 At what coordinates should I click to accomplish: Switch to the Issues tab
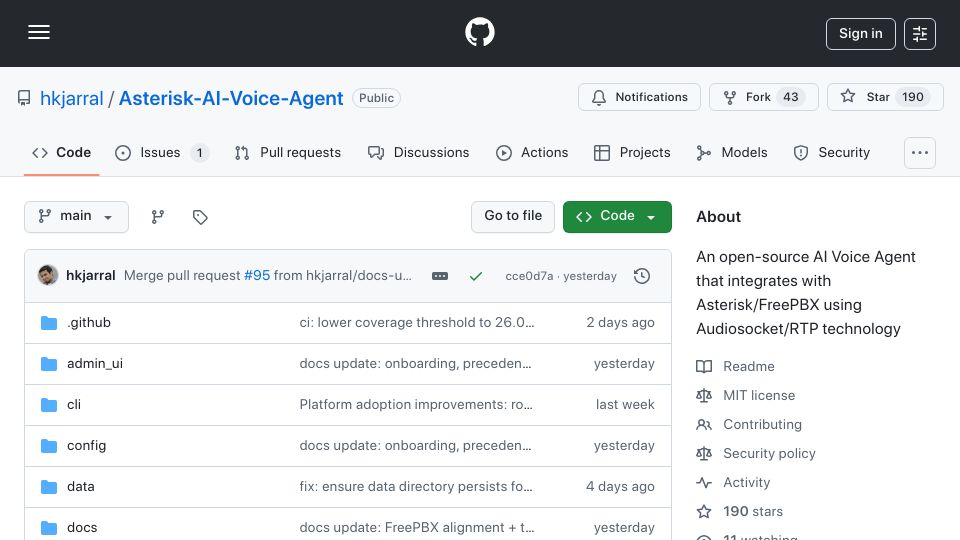click(161, 152)
